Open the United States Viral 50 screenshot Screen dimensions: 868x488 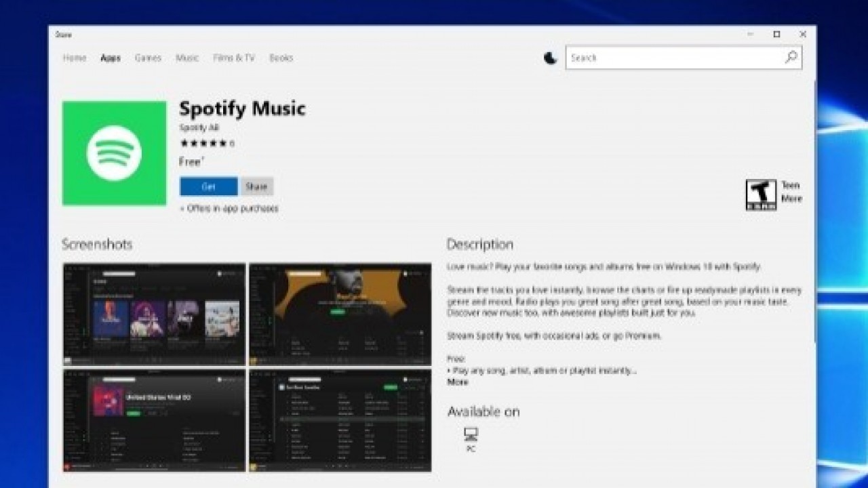point(154,420)
